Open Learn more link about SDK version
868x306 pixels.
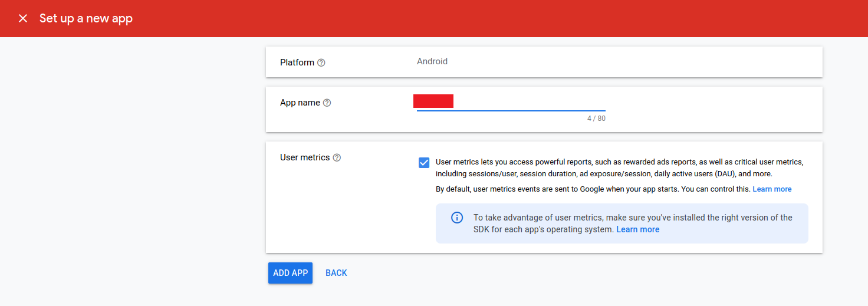click(x=637, y=229)
